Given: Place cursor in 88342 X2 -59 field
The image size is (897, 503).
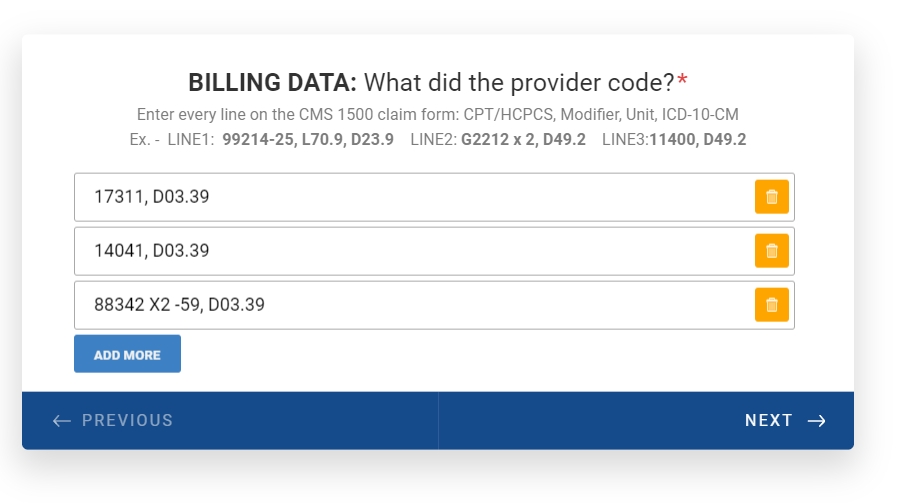Looking at the screenshot, I should pos(410,305).
